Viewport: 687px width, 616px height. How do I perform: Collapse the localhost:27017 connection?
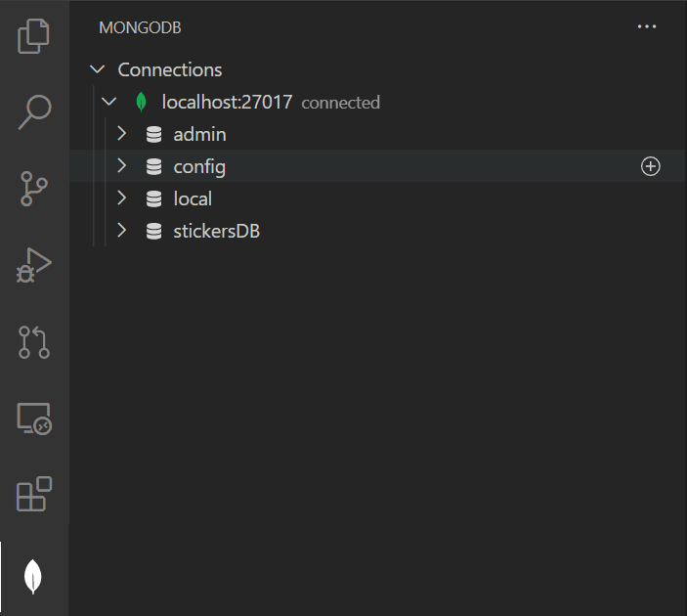(109, 102)
